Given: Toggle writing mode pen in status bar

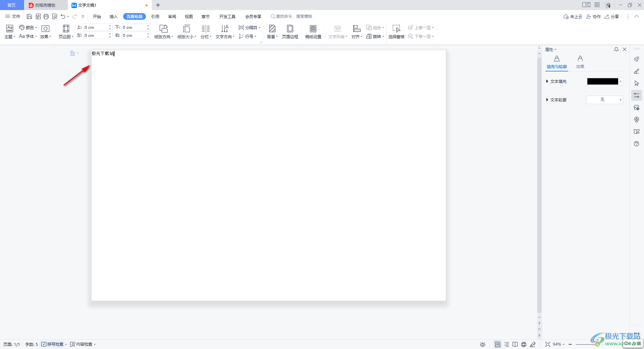Looking at the screenshot, I should point(533,344).
